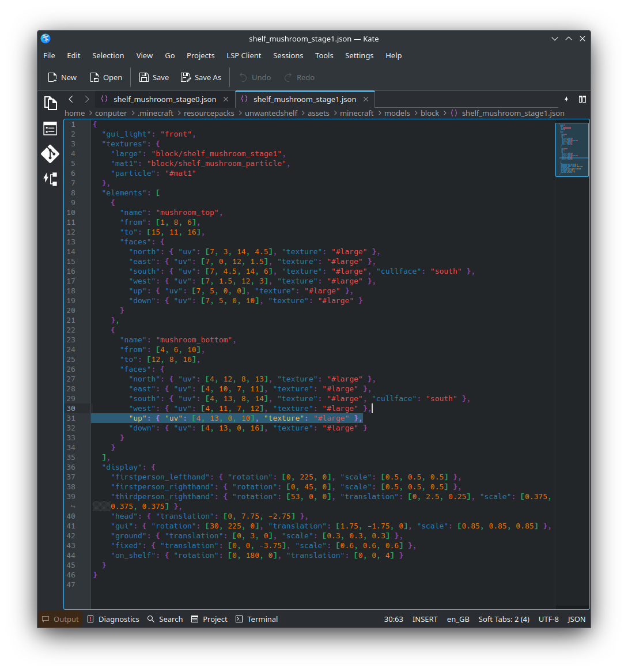628x672 pixels.
Task: Open the Edit menu
Action: tap(74, 55)
